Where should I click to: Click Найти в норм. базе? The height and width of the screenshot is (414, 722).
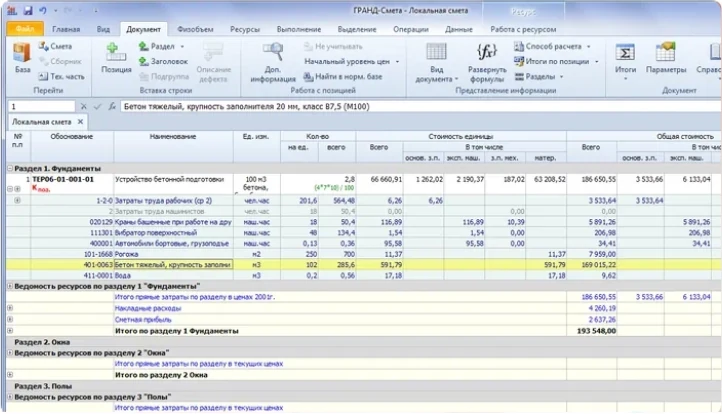[x=343, y=76]
